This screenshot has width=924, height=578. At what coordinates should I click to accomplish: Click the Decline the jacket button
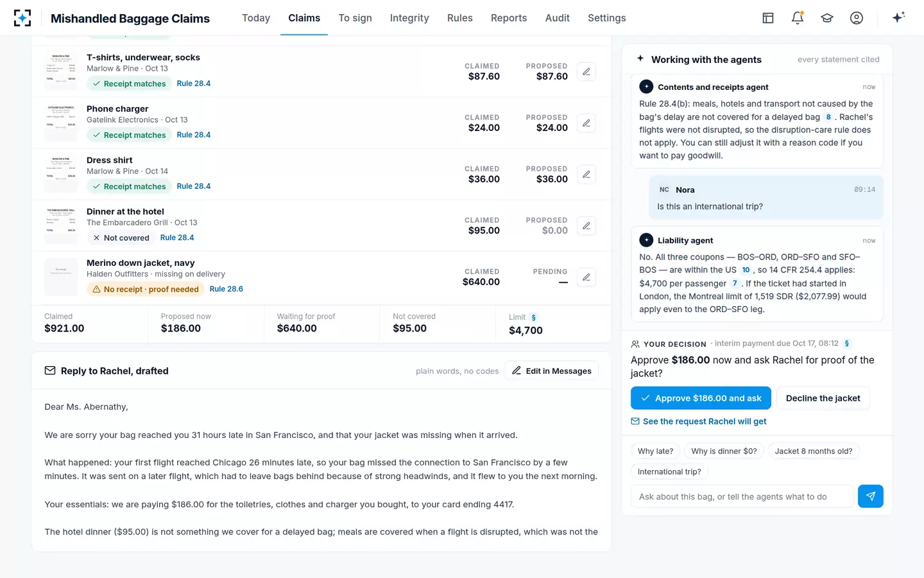click(x=823, y=398)
